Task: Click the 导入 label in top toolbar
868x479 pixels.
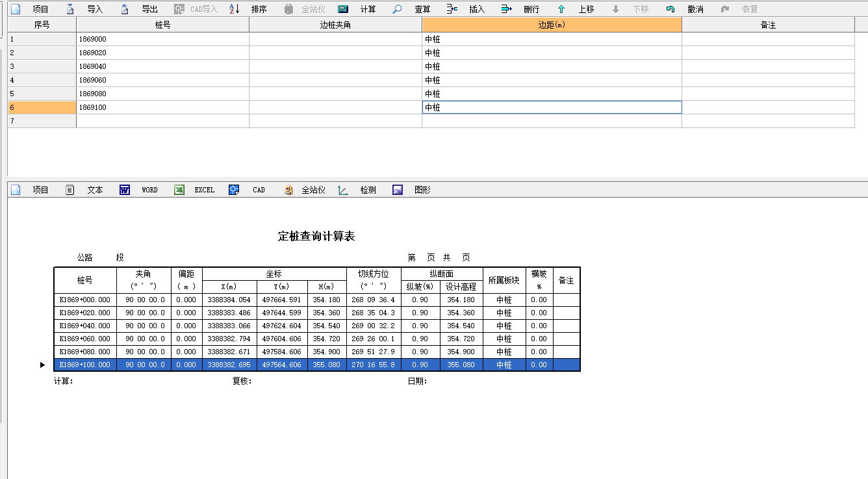Action: pos(95,9)
